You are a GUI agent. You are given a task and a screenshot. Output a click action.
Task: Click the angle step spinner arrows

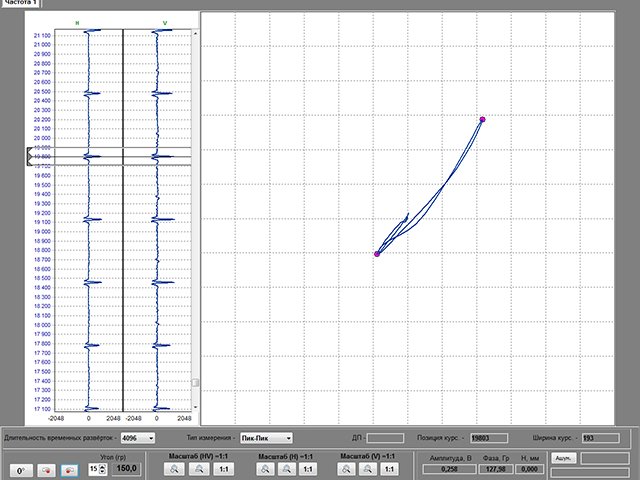click(x=101, y=468)
